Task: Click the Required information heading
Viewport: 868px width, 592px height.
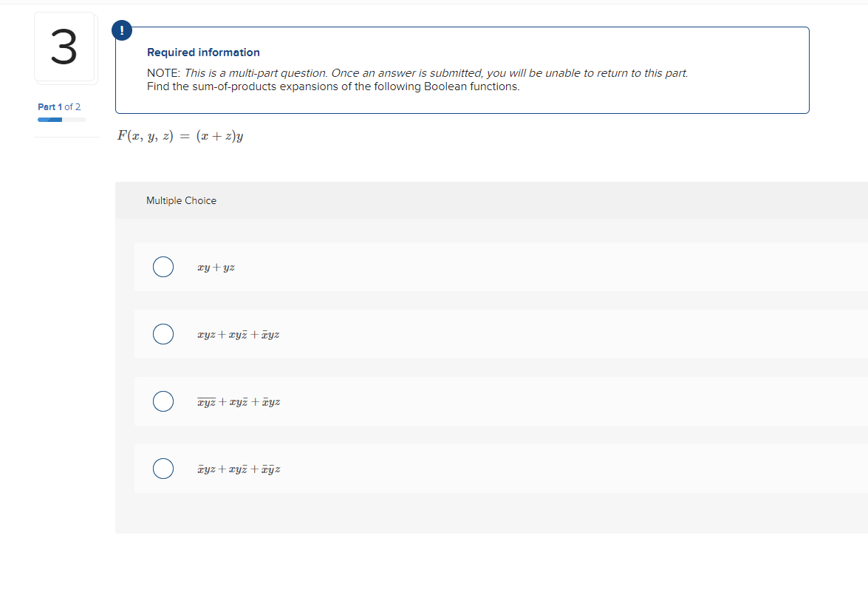Action: tap(203, 52)
